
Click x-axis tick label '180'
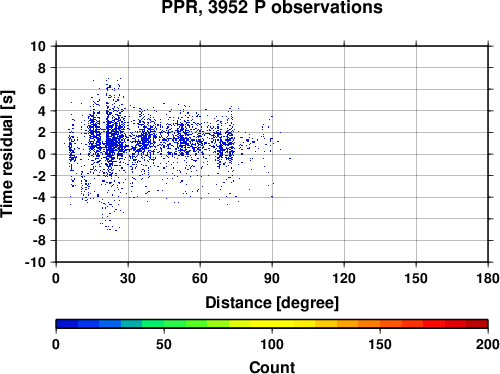[488, 278]
